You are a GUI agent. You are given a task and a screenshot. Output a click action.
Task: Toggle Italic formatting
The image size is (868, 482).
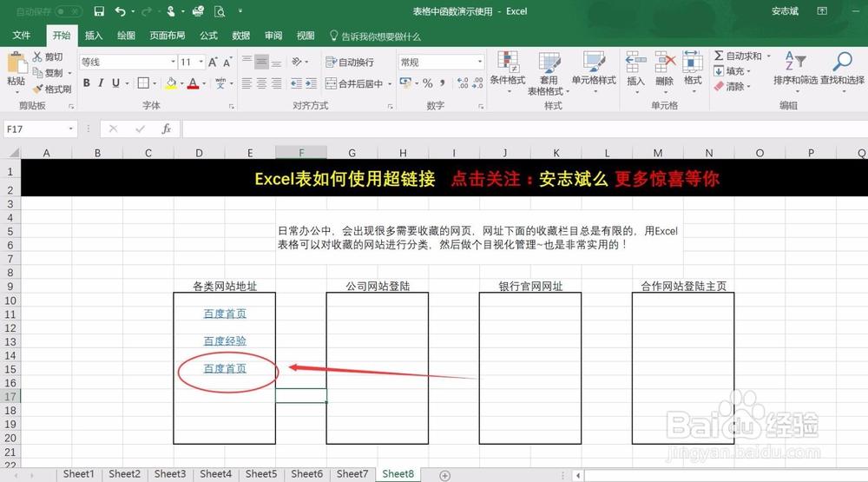click(101, 83)
